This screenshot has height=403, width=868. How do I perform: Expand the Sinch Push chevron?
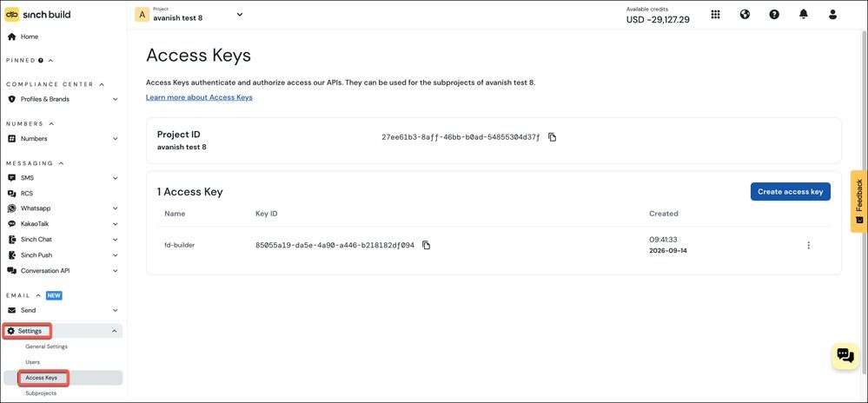[116, 255]
